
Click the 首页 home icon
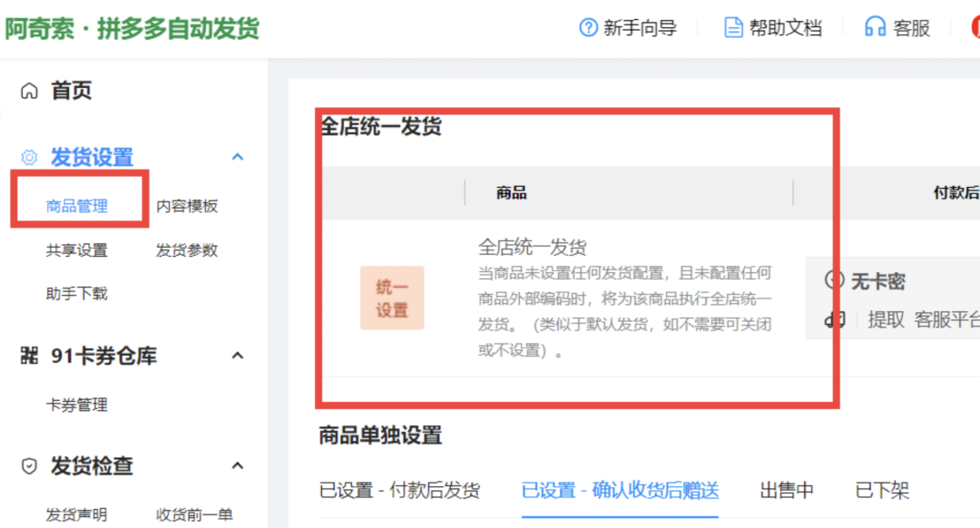29,91
